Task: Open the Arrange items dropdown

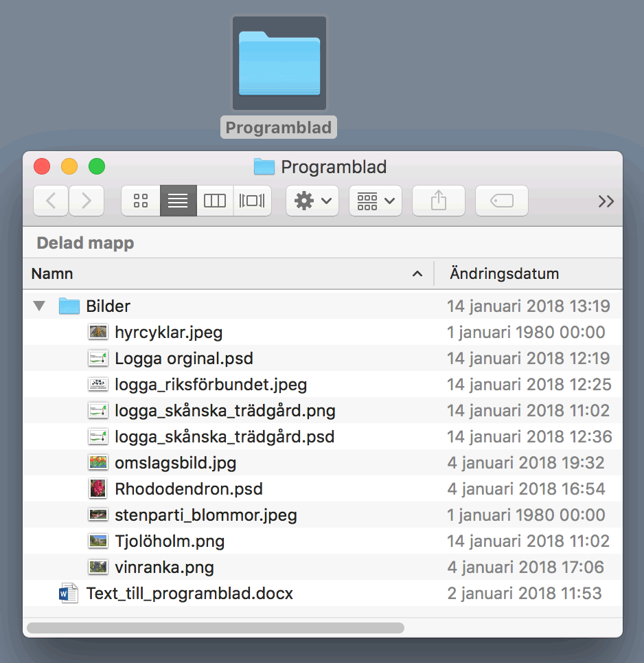Action: coord(376,201)
